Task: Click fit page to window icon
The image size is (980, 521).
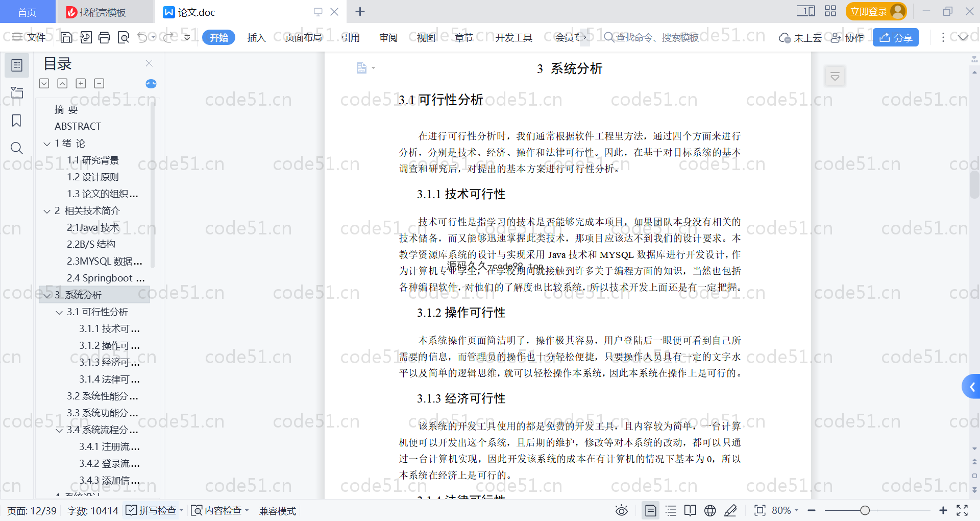Action: tap(760, 510)
